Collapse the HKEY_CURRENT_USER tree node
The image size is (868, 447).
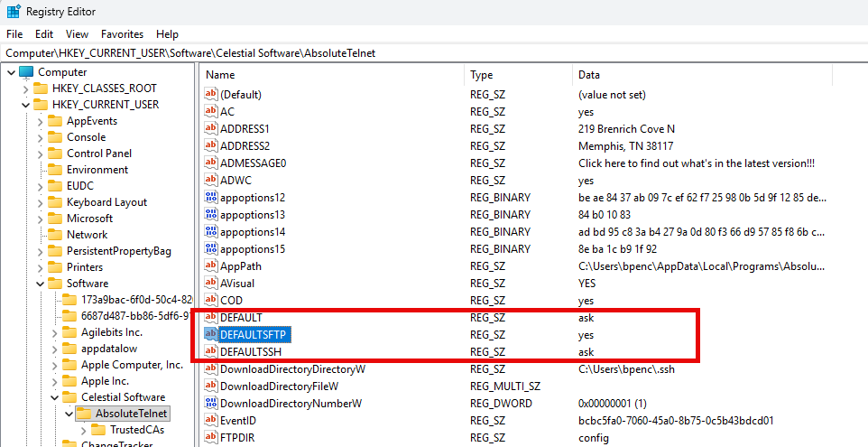pos(25,105)
